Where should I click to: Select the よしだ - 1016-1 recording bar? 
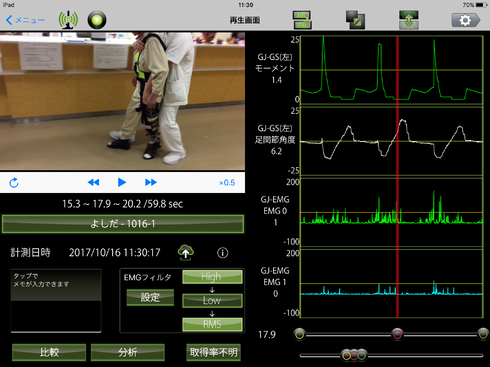(123, 224)
